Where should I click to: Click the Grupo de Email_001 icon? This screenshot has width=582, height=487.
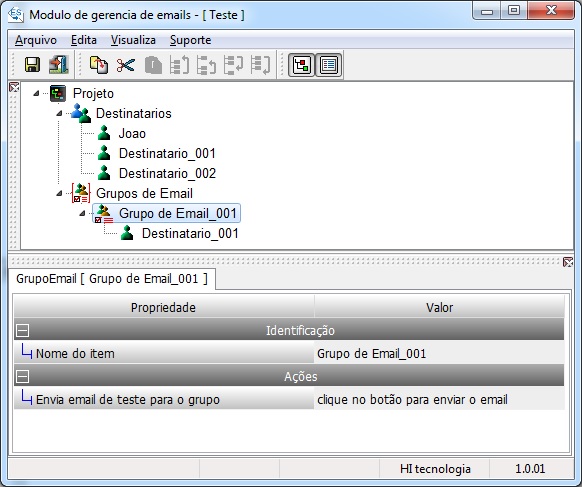104,214
